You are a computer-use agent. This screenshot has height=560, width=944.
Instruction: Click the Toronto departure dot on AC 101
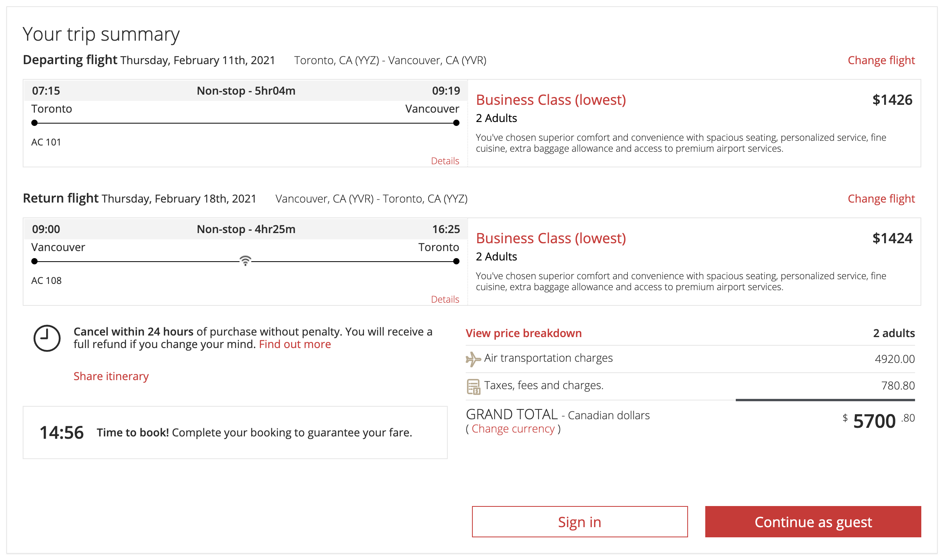(34, 123)
